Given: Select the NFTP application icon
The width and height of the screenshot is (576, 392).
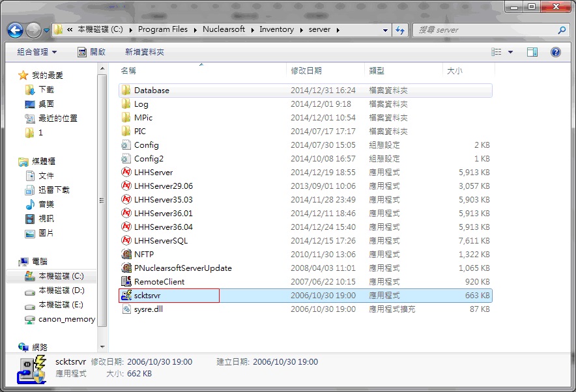Looking at the screenshot, I should pyautogui.click(x=126, y=254).
